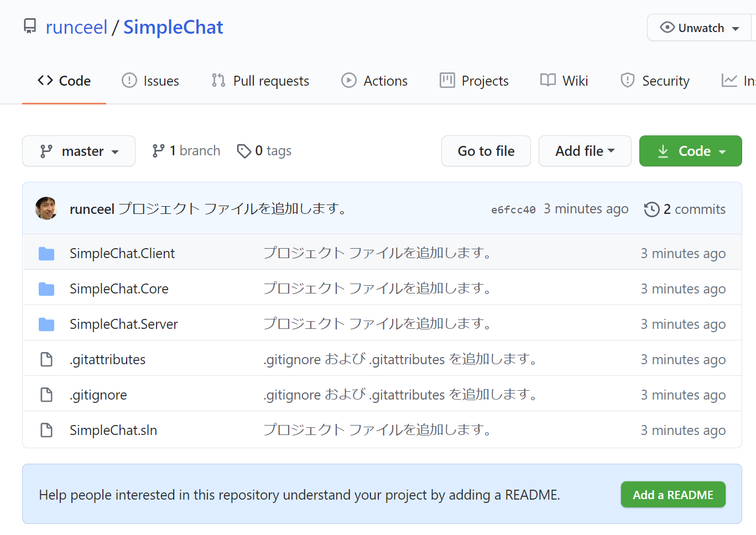Viewport: 756px width, 535px height.
Task: Toggle the Unwatch button
Action: click(700, 28)
